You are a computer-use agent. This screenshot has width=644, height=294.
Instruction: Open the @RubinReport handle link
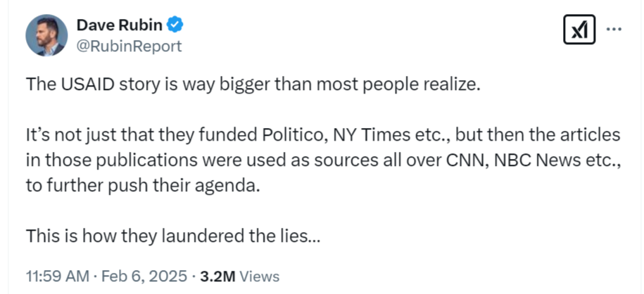129,46
